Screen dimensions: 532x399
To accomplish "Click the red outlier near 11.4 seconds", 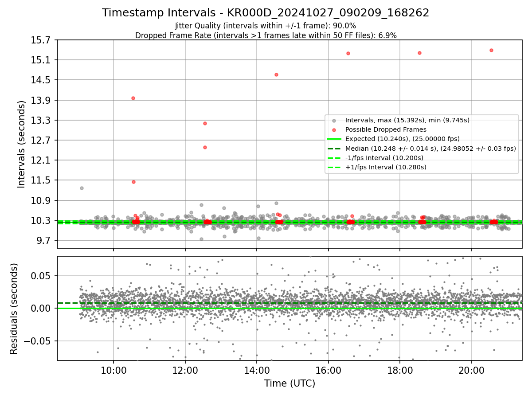I will tap(133, 182).
